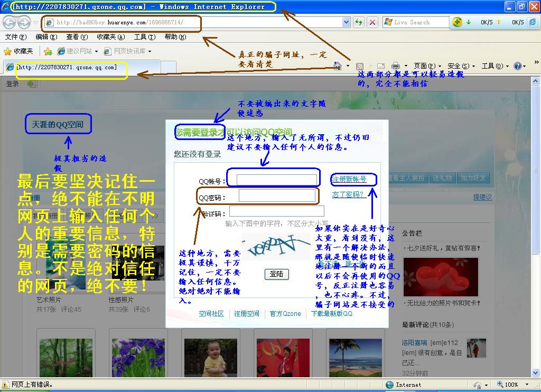This screenshot has height=392, width=541.
Task: Select the 2207830271.qzone.qq.com browser tab
Action: pyautogui.click(x=82, y=67)
